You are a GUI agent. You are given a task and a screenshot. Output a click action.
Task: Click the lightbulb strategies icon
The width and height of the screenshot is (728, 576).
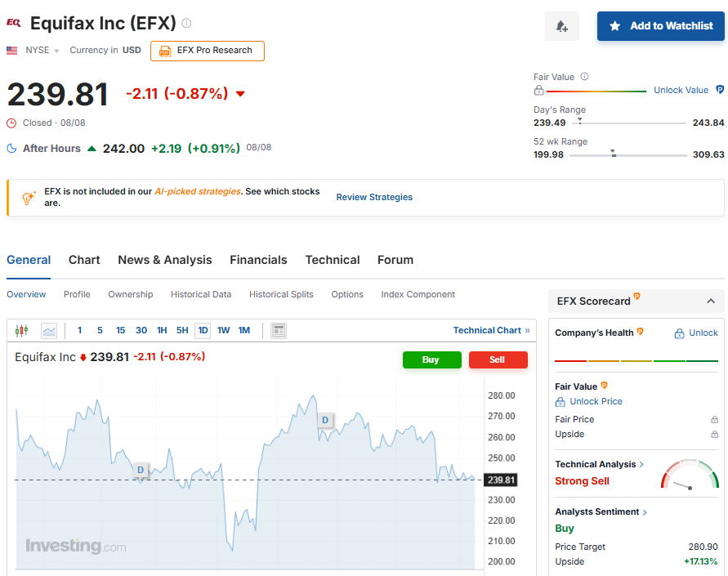(29, 197)
